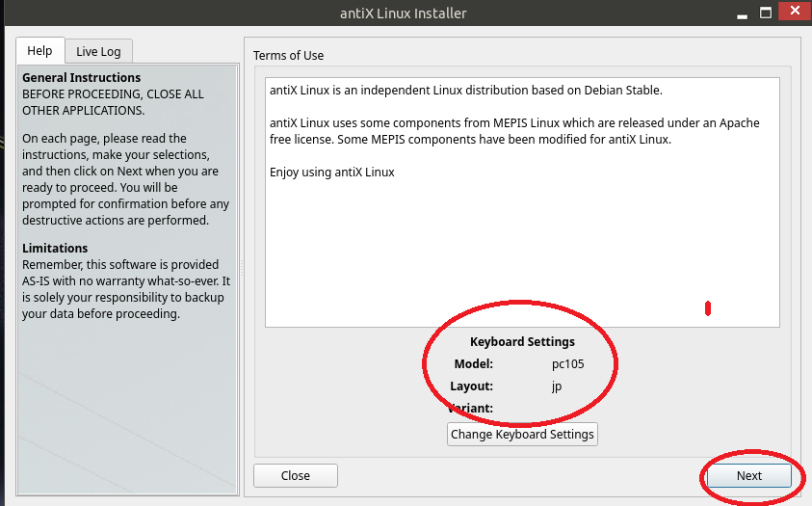Click the Limitations heading in the help panel

[55, 248]
